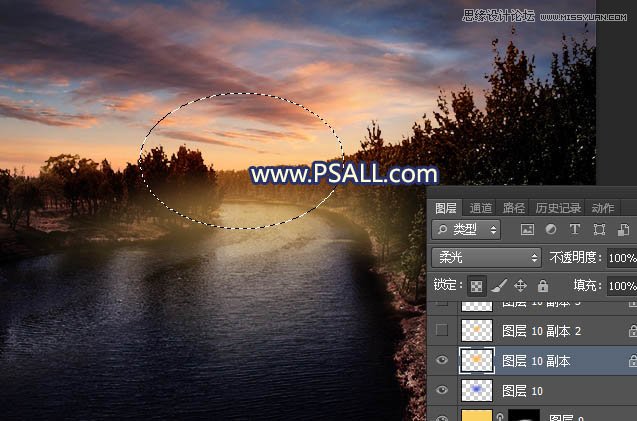Viewport: 637px width, 421px height.
Task: Click the search magnifier icon in layer filter
Action: (442, 230)
